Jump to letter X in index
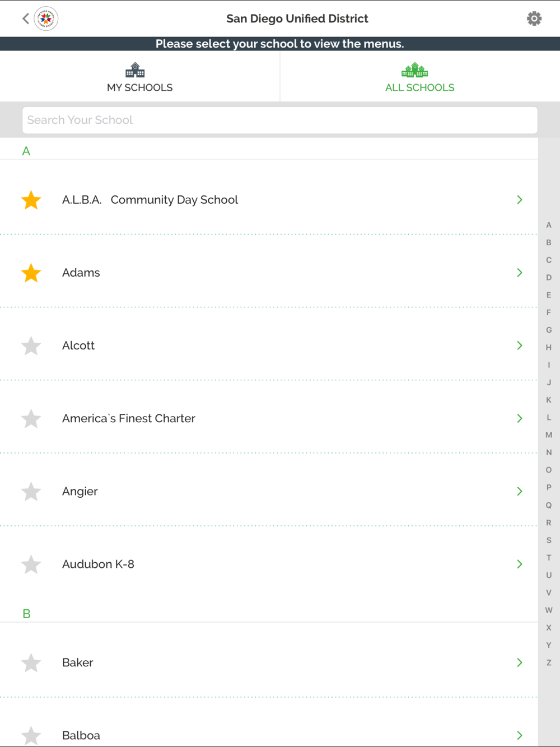The height and width of the screenshot is (747, 560). 549,628
